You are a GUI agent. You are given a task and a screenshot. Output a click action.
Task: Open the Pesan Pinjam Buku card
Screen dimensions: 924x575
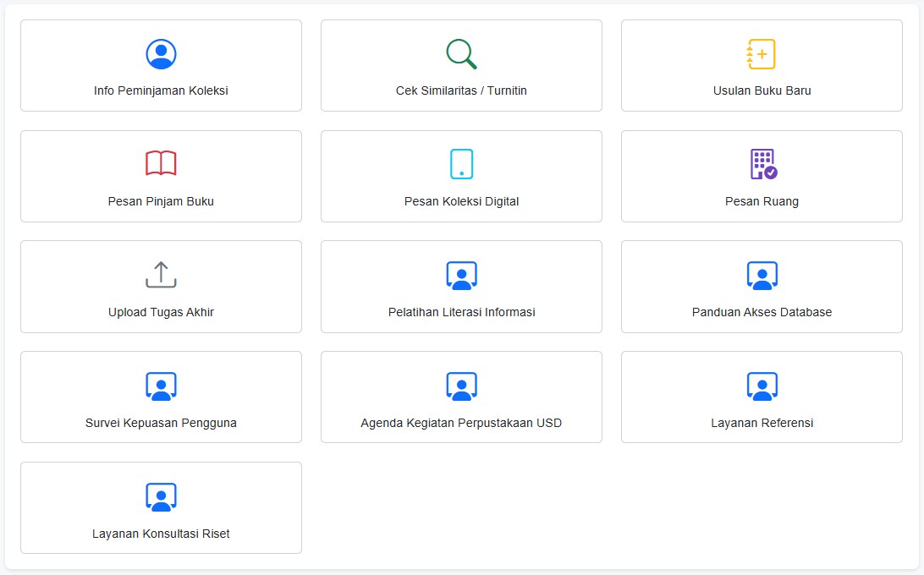pyautogui.click(x=161, y=176)
